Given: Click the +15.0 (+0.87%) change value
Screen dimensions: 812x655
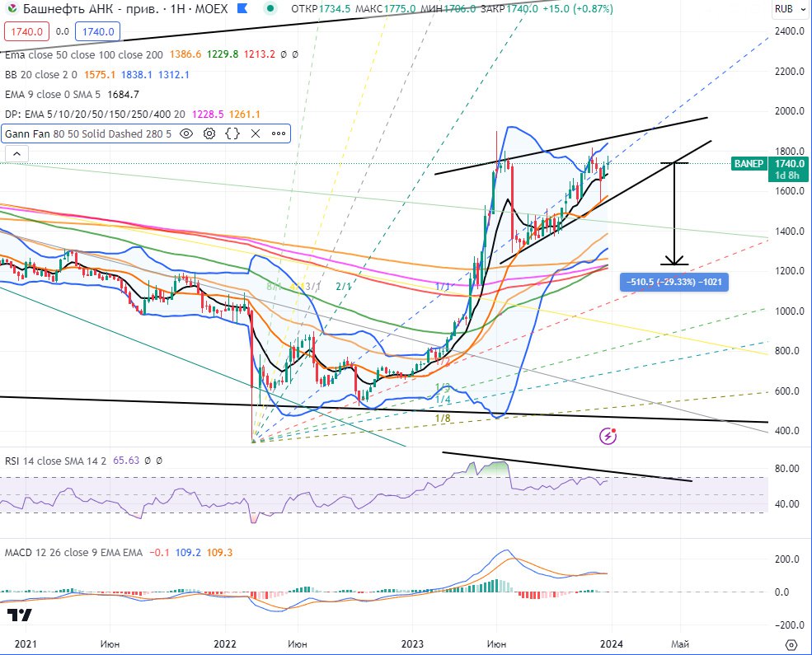Looking at the screenshot, I should click(578, 9).
